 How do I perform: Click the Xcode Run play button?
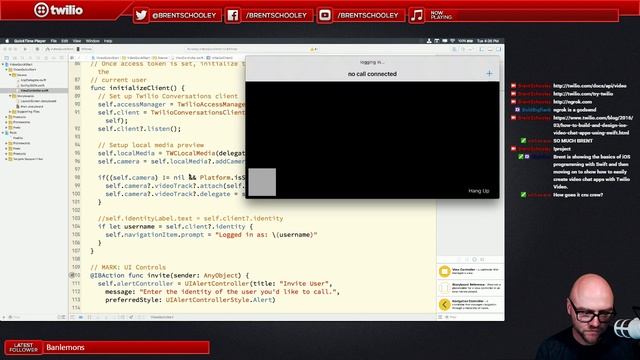[25, 49]
